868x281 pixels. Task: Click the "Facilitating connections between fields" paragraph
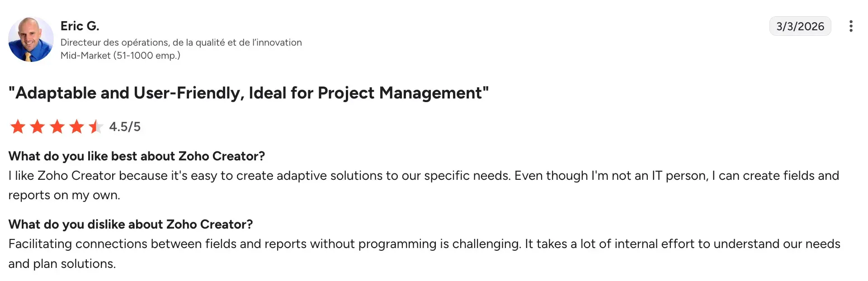(x=424, y=244)
